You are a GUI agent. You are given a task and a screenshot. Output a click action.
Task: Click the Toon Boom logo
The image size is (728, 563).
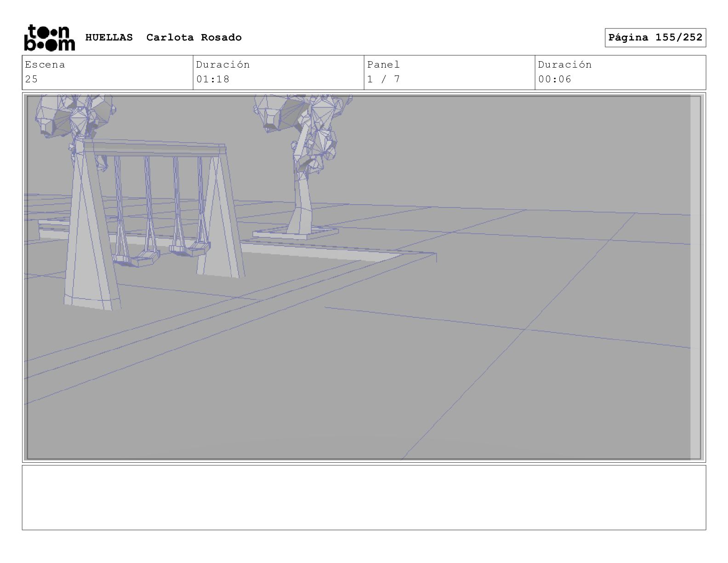click(x=49, y=37)
